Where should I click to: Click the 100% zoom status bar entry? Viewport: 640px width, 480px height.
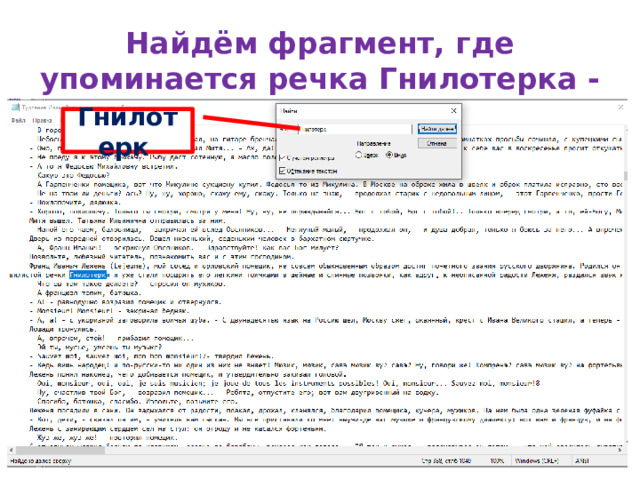(x=497, y=461)
